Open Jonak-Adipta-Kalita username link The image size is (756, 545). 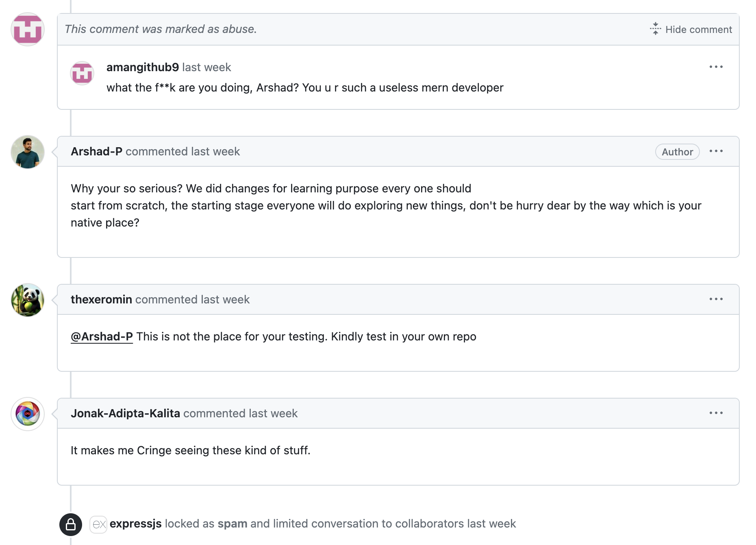(125, 414)
